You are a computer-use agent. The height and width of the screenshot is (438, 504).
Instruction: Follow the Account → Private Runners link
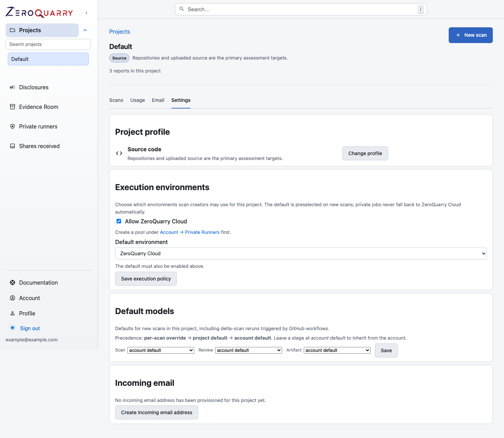pos(190,232)
